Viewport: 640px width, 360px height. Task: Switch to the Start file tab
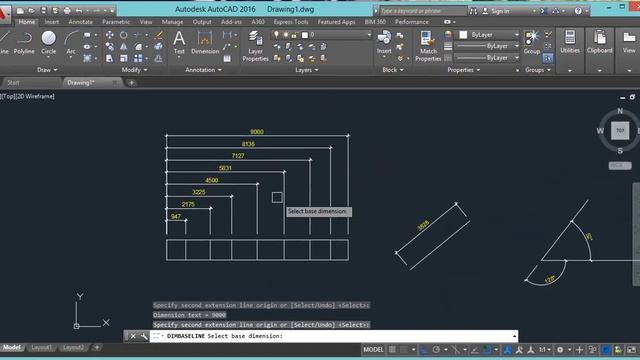click(13, 82)
